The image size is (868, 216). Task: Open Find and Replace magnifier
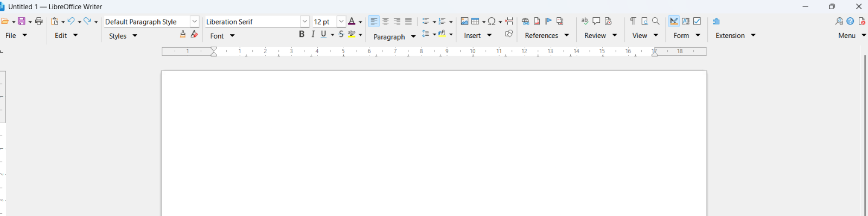[x=656, y=22]
